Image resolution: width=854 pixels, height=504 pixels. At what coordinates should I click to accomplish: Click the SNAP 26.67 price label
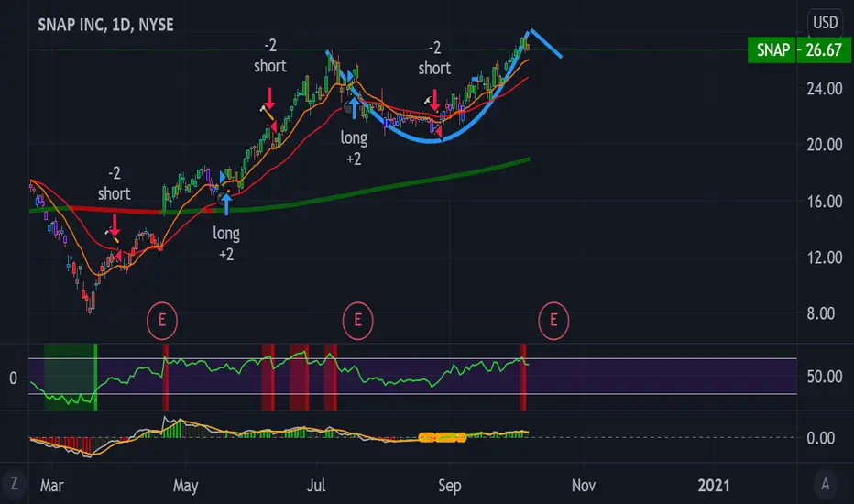[800, 50]
